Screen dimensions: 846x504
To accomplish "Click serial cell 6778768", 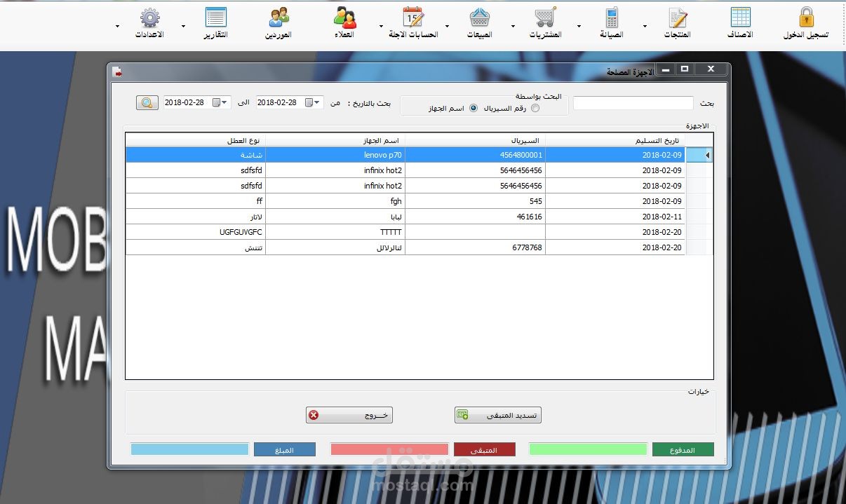I will coord(476,247).
